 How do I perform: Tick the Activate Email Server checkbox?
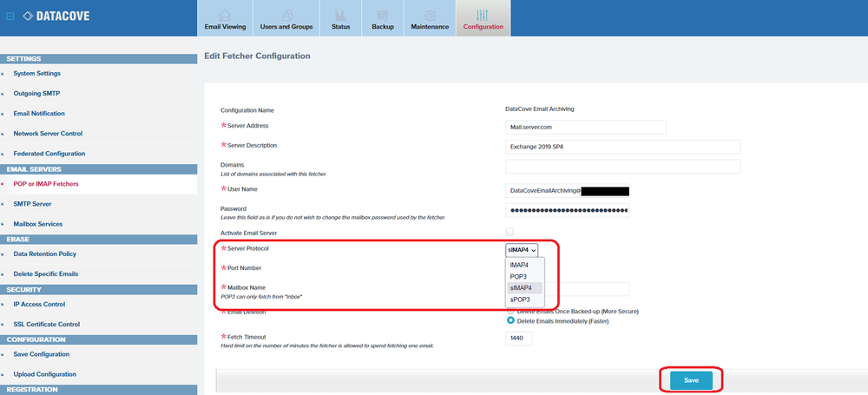510,232
